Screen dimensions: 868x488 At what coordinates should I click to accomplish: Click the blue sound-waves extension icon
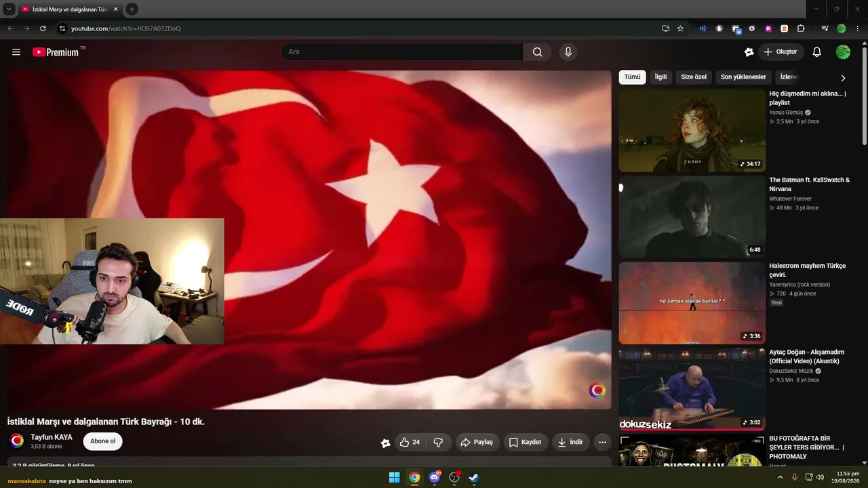(703, 28)
